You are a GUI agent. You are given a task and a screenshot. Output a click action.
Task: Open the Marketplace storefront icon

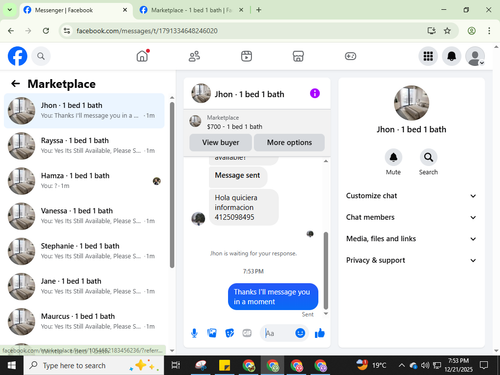pos(298,56)
